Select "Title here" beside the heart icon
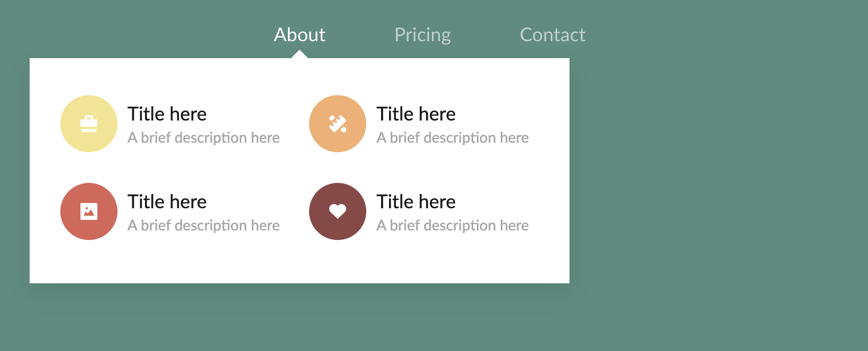 [x=416, y=202]
